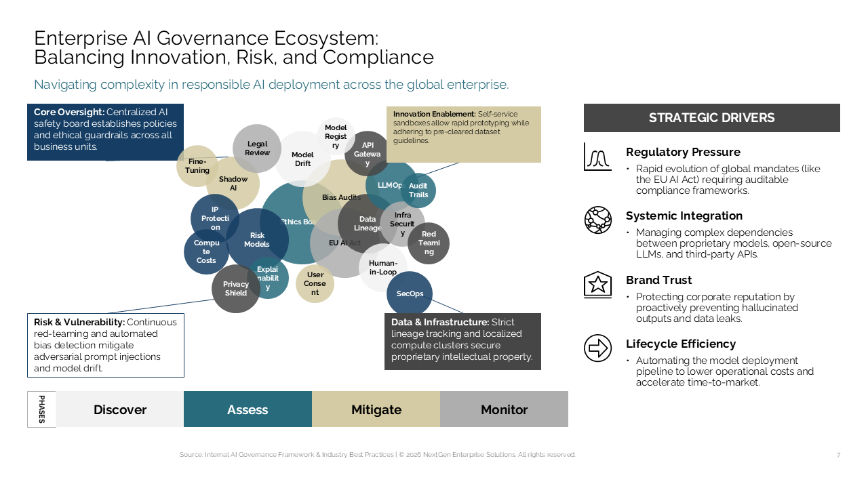Click the vertical PHASES label box
The image size is (868, 488).
41,409
